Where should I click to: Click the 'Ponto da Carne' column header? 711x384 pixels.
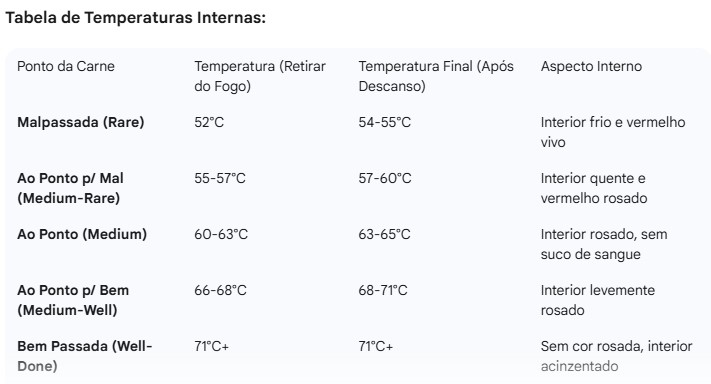(66, 66)
